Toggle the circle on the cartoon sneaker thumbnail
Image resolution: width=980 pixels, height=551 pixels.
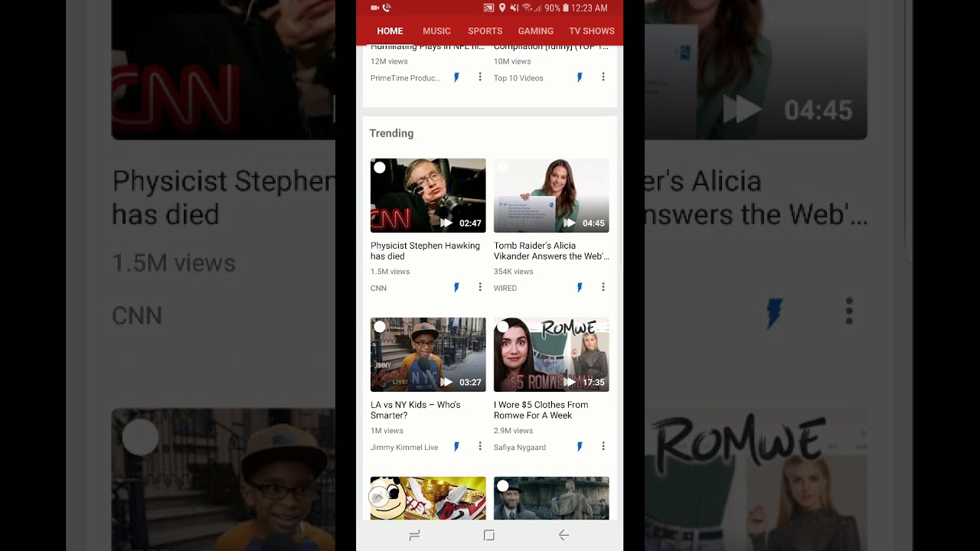pos(380,486)
